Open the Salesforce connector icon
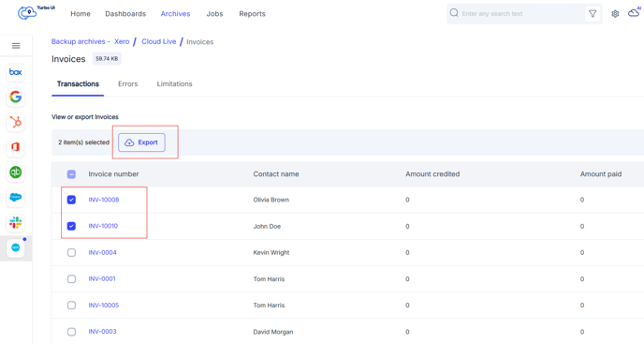This screenshot has width=644, height=344. pyautogui.click(x=16, y=198)
